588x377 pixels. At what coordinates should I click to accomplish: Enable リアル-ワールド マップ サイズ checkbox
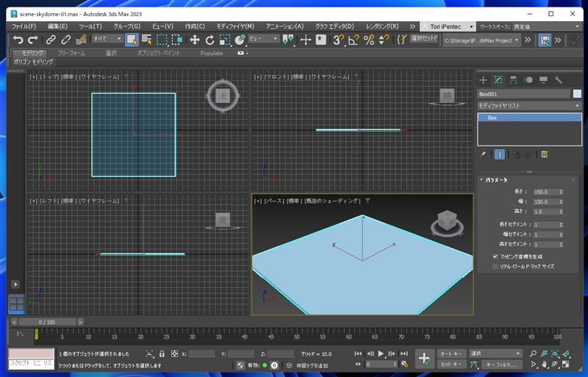click(x=495, y=266)
